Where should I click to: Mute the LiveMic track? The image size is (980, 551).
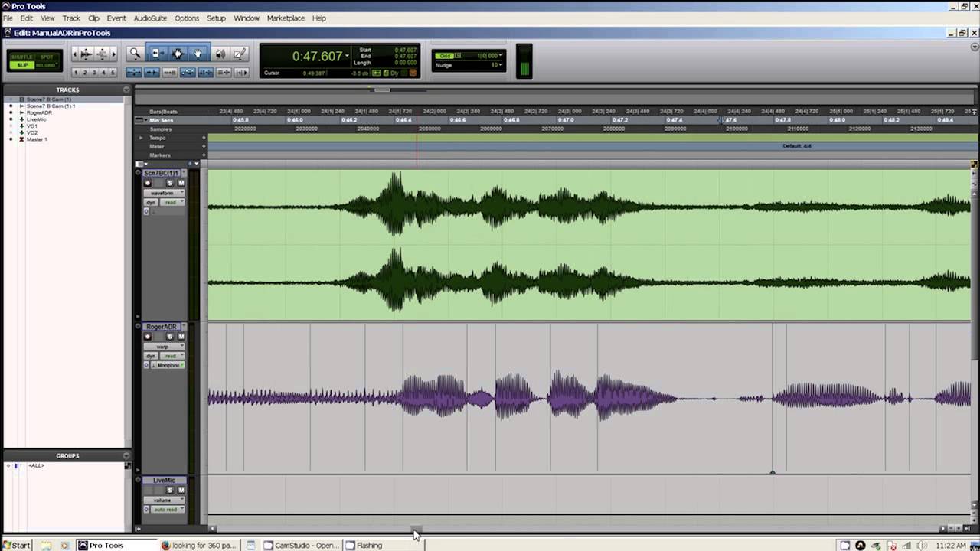tap(181, 490)
